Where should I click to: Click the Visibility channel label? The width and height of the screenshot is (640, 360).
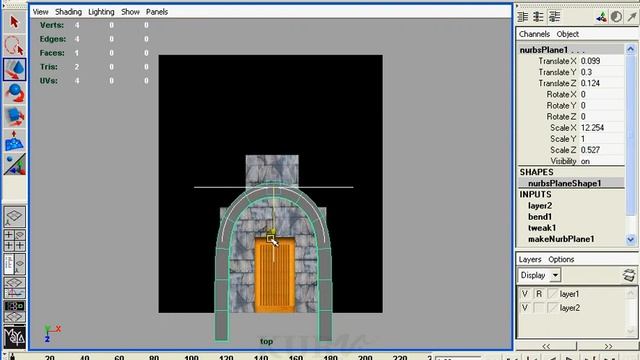click(x=563, y=161)
